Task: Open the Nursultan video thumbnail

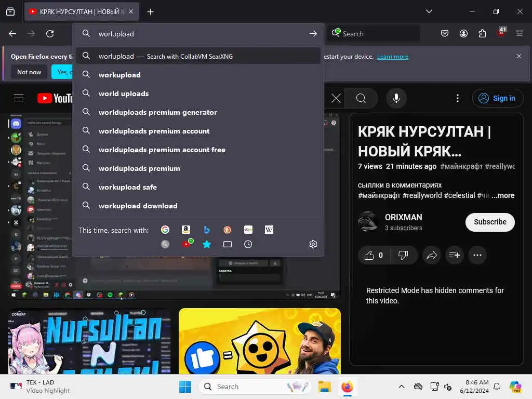Action: (89, 341)
